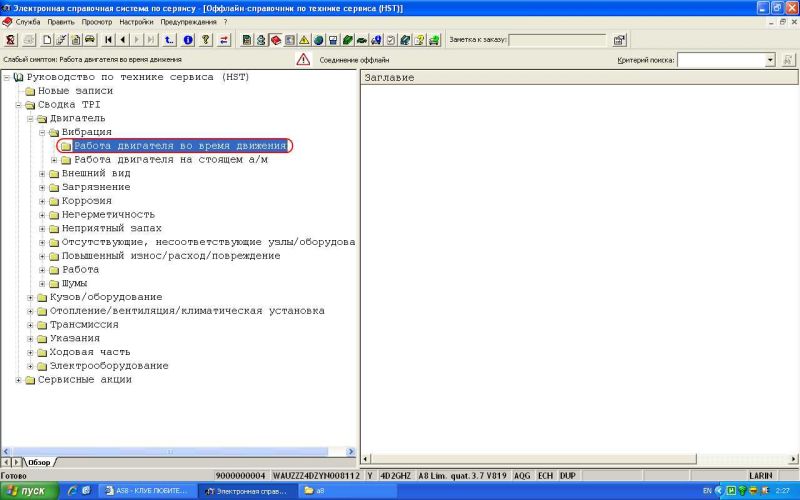Viewport: 800px width, 500px height.
Task: Expand the Сервисные акции tree node
Action: tap(18, 380)
